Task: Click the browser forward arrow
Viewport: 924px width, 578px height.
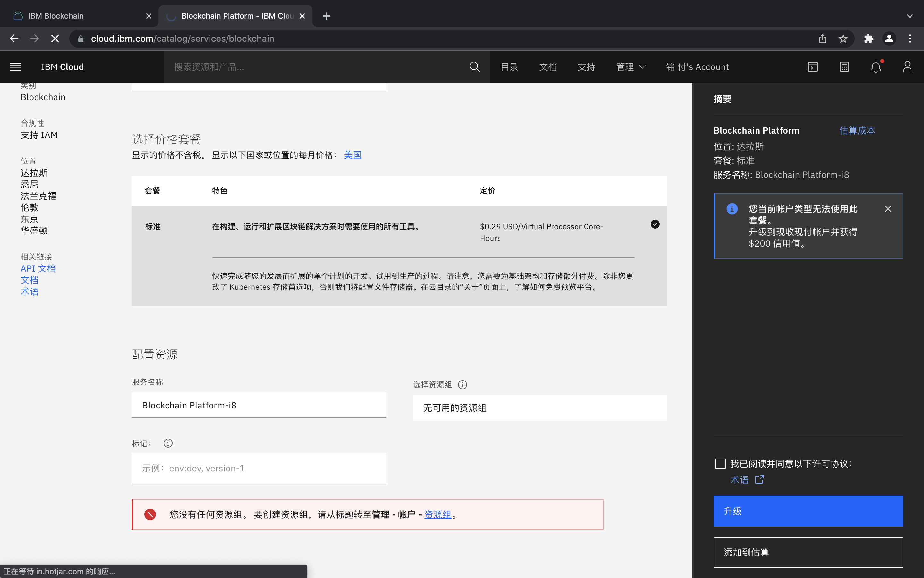Action: click(34, 39)
